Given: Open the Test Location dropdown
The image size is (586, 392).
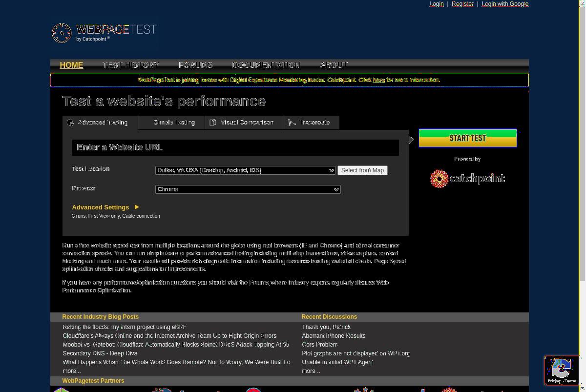Looking at the screenshot, I should [x=245, y=170].
